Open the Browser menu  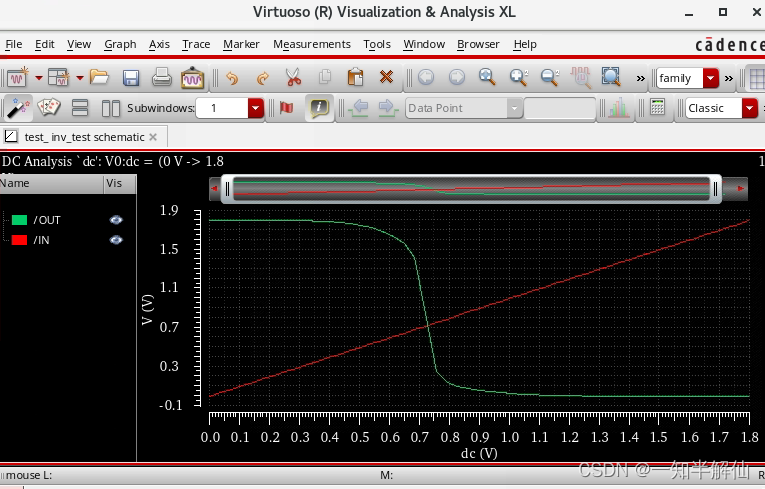click(478, 44)
